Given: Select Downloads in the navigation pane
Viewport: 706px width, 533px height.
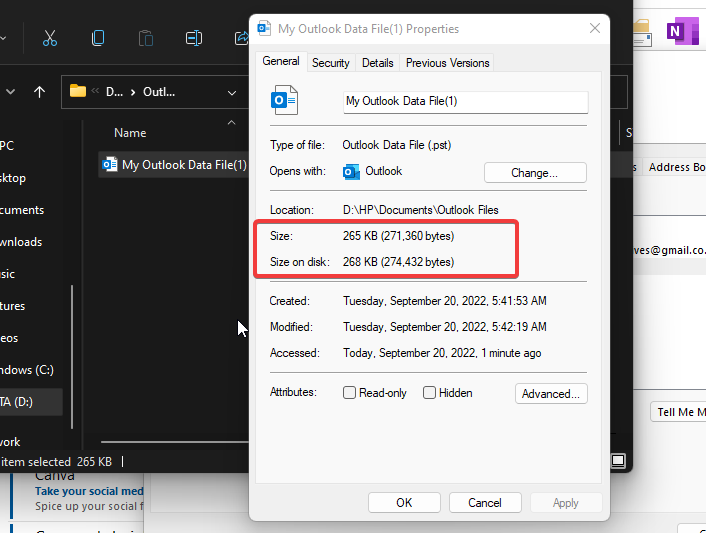Looking at the screenshot, I should [22, 242].
